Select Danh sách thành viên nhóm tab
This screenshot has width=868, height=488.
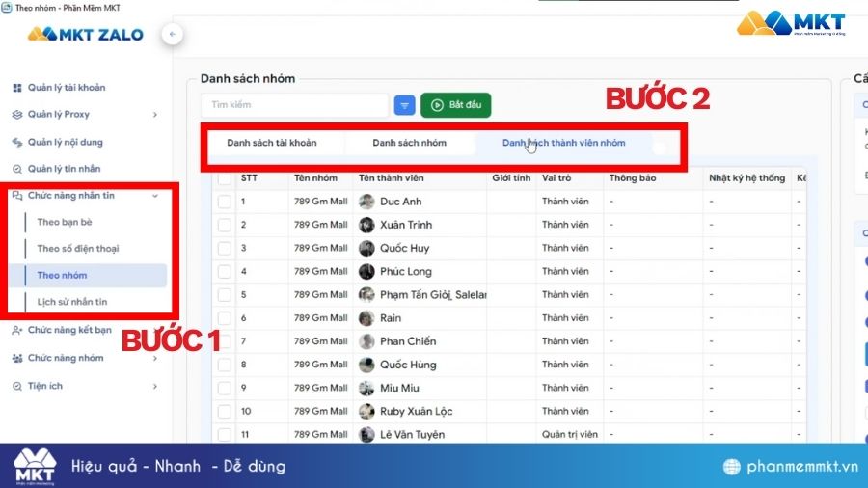click(x=563, y=143)
